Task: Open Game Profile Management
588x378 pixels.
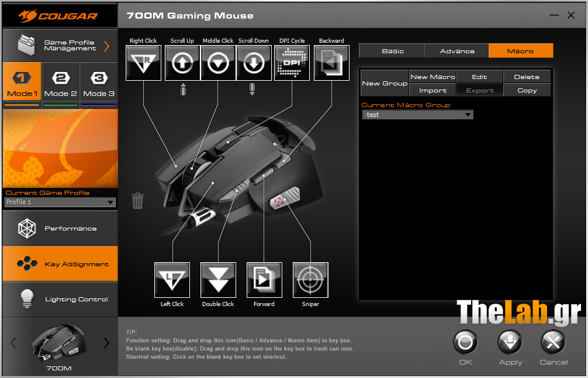Action: 60,46
